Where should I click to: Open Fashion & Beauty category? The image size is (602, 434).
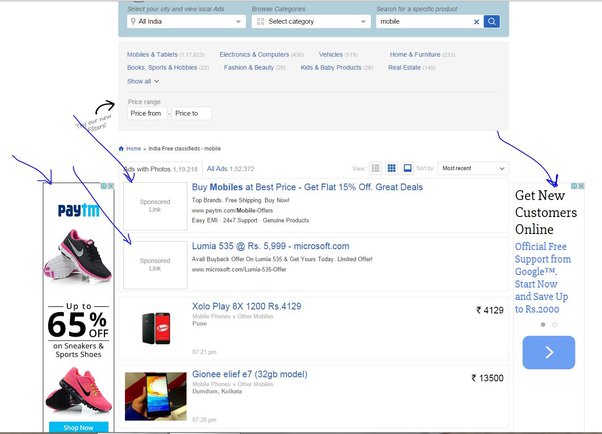(x=249, y=68)
